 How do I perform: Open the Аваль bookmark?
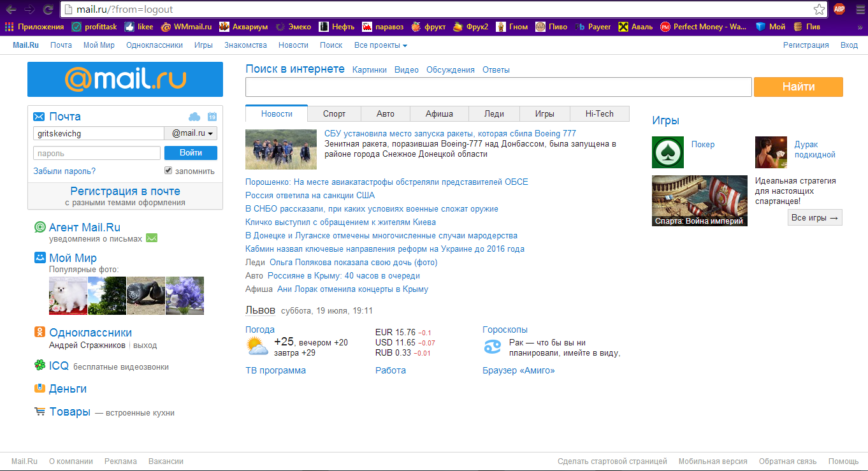[x=635, y=27]
